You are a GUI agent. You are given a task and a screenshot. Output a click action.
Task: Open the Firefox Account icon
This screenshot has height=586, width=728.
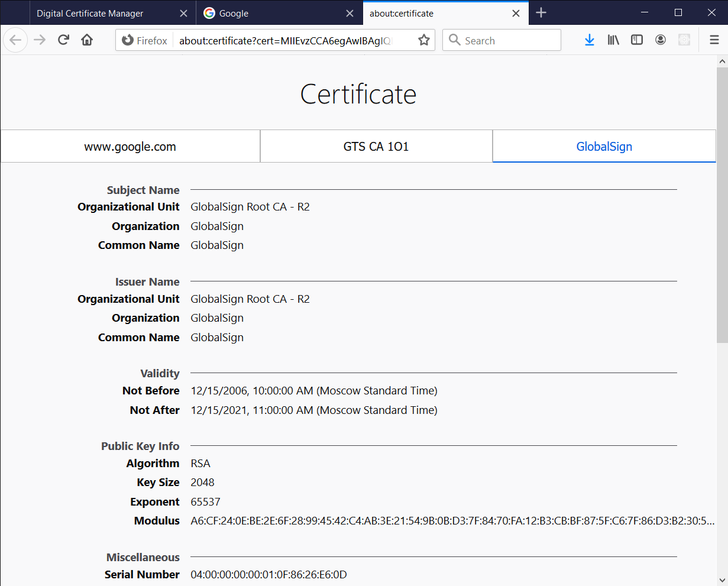(x=661, y=40)
